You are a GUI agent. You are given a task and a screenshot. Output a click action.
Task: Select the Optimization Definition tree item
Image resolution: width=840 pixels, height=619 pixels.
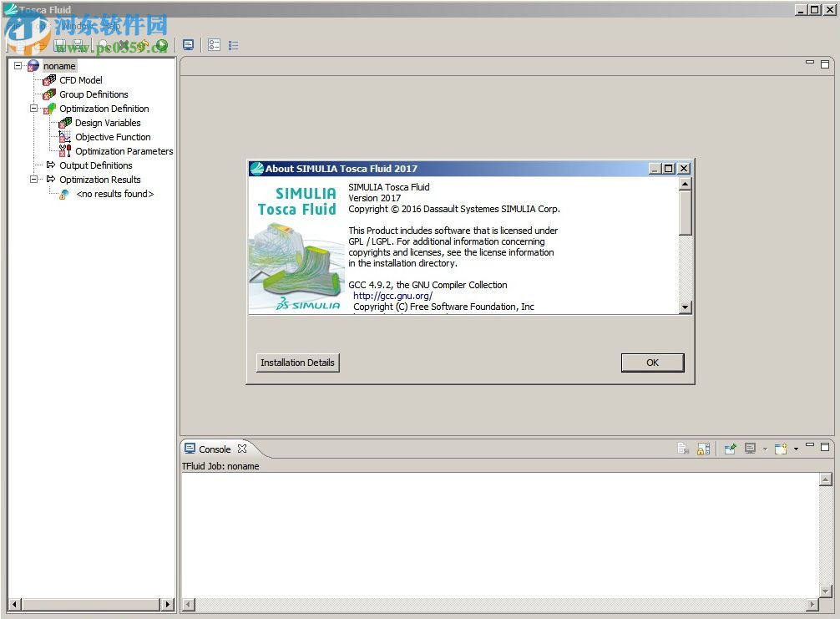104,109
